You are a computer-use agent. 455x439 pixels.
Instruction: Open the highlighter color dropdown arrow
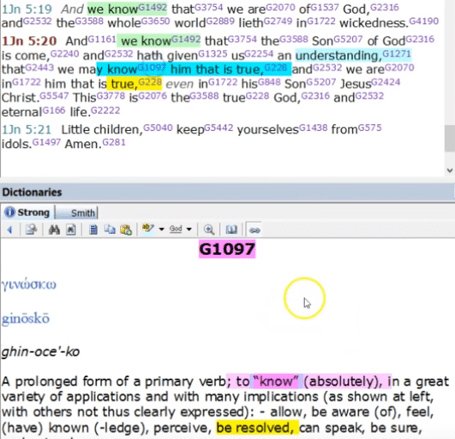pos(162,229)
